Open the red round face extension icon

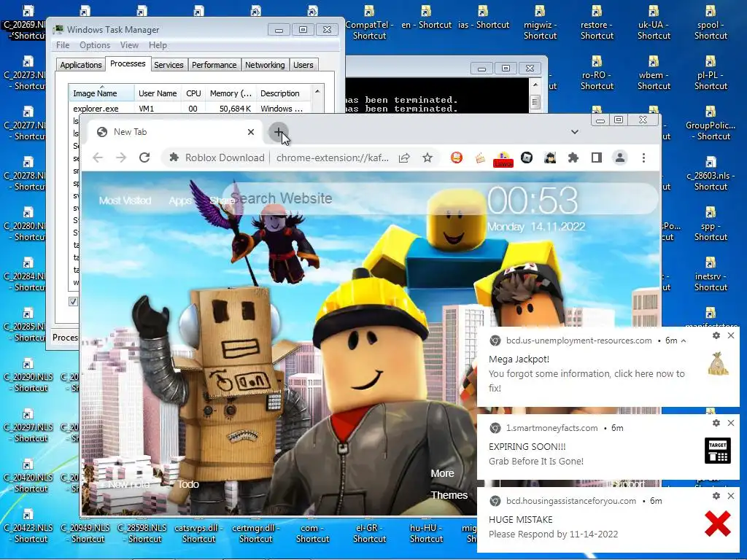click(457, 157)
